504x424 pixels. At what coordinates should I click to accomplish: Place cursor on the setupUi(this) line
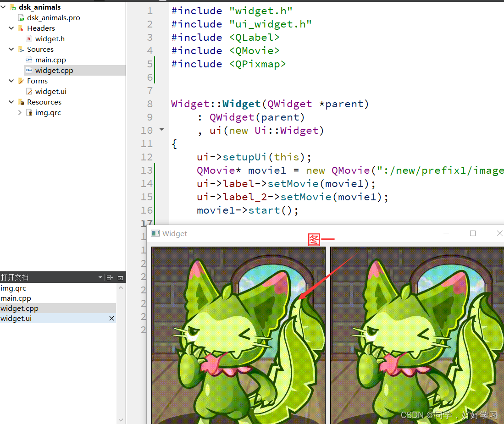click(x=254, y=157)
